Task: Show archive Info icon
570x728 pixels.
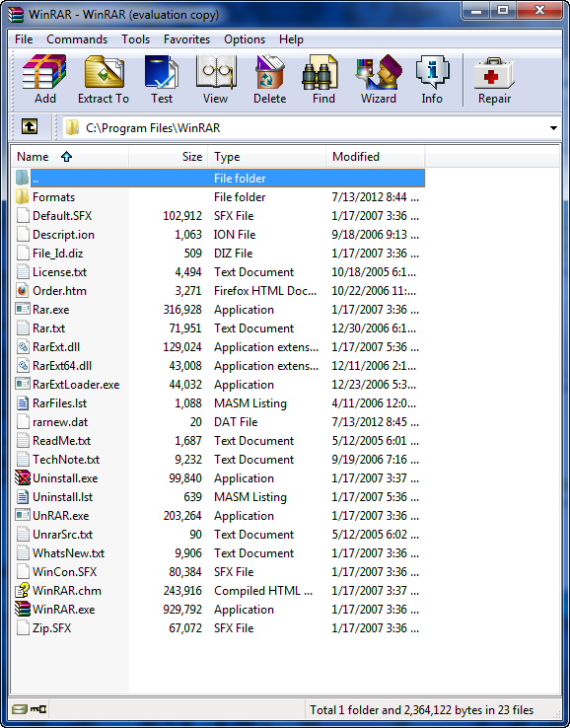Action: [x=432, y=79]
